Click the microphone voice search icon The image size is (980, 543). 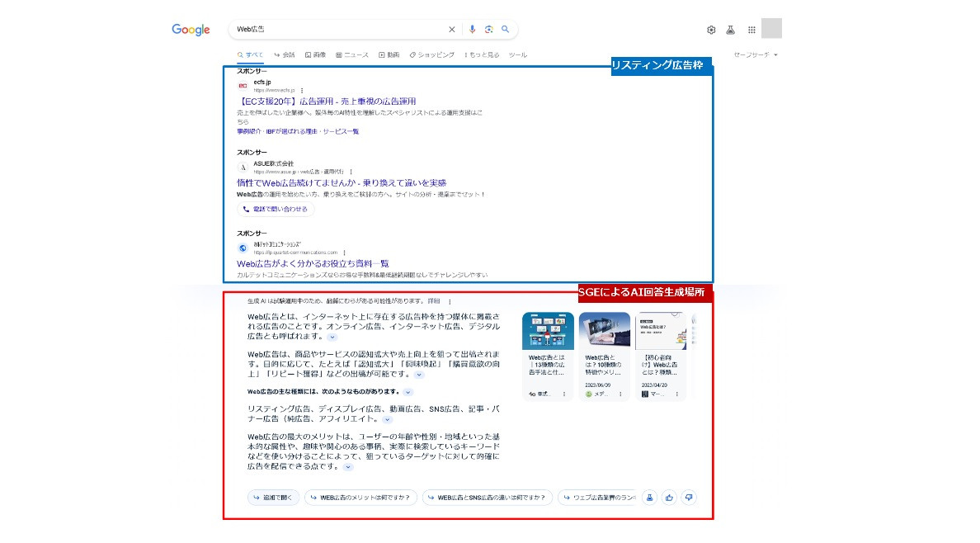(472, 30)
